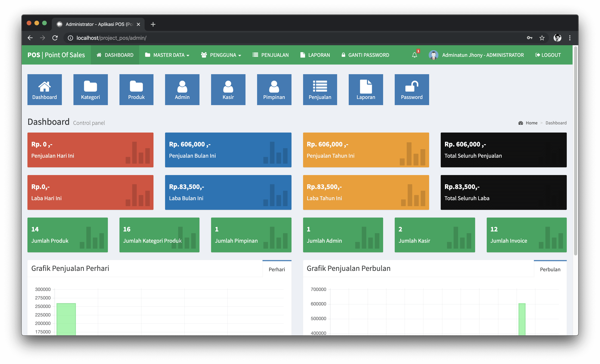This screenshot has height=364, width=600.
Task: Open the Laporan document tile
Action: pyautogui.click(x=366, y=89)
